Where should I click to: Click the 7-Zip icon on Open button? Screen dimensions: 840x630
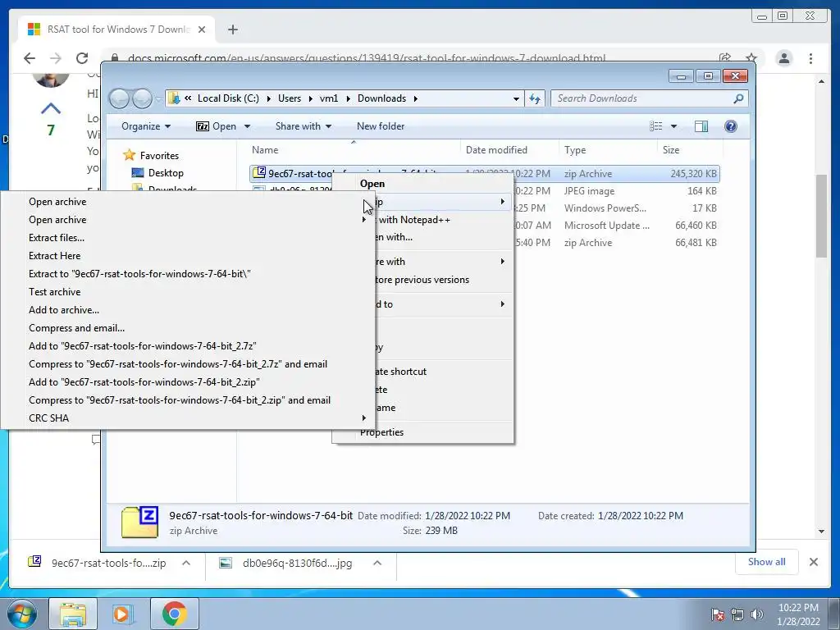coord(203,126)
